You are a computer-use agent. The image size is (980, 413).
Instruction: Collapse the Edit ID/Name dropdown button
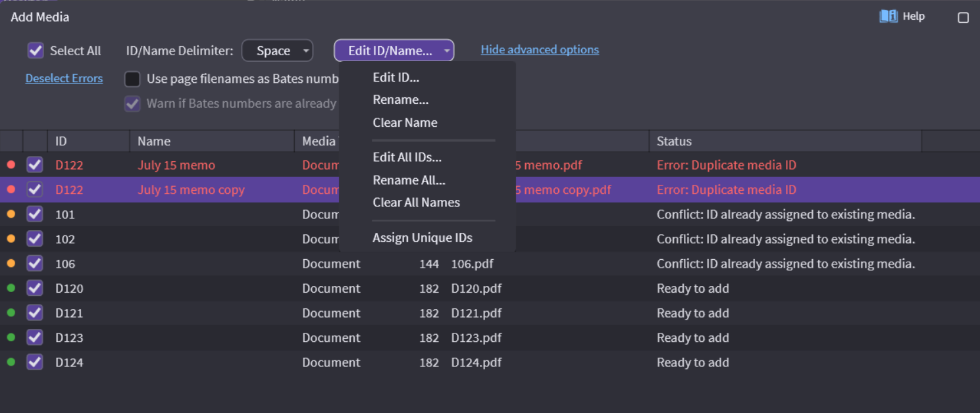[x=394, y=51]
